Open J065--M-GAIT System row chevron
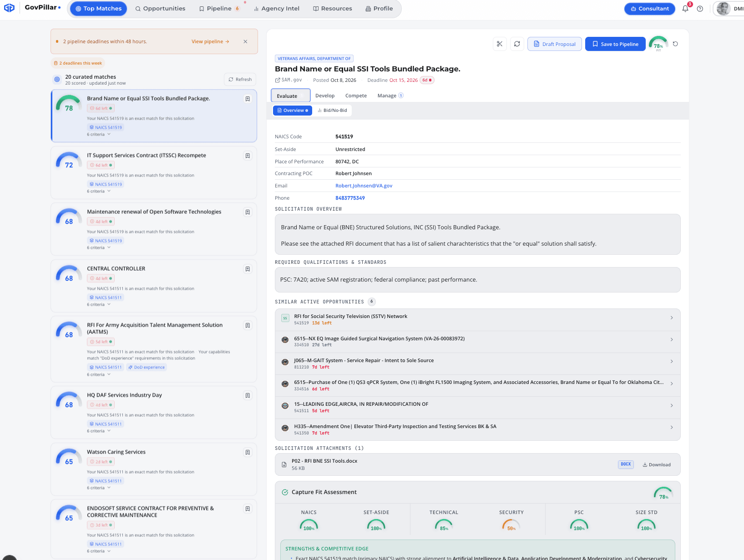The height and width of the screenshot is (560, 744). [672, 361]
